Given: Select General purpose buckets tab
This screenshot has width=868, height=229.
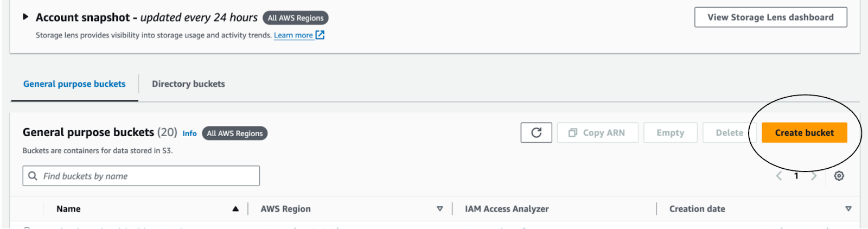Looking at the screenshot, I should [74, 84].
